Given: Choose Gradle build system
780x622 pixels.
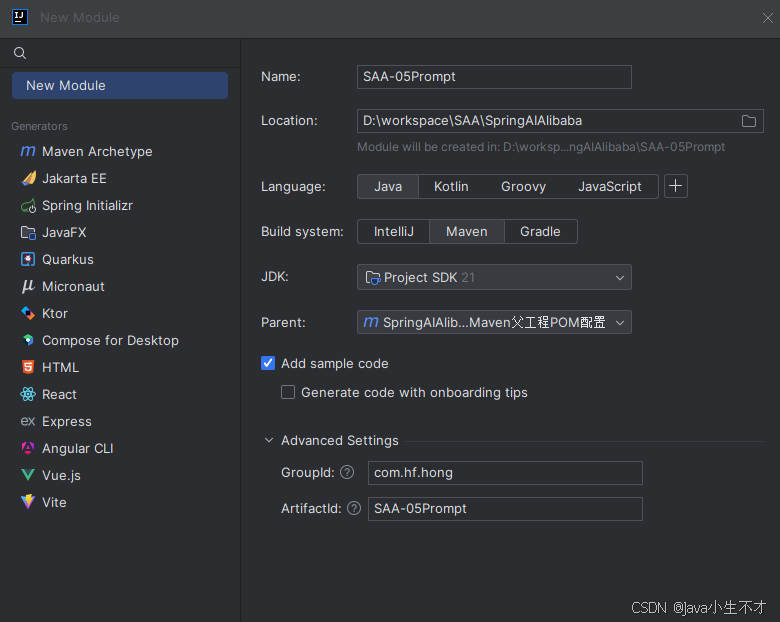Looking at the screenshot, I should click(x=540, y=231).
